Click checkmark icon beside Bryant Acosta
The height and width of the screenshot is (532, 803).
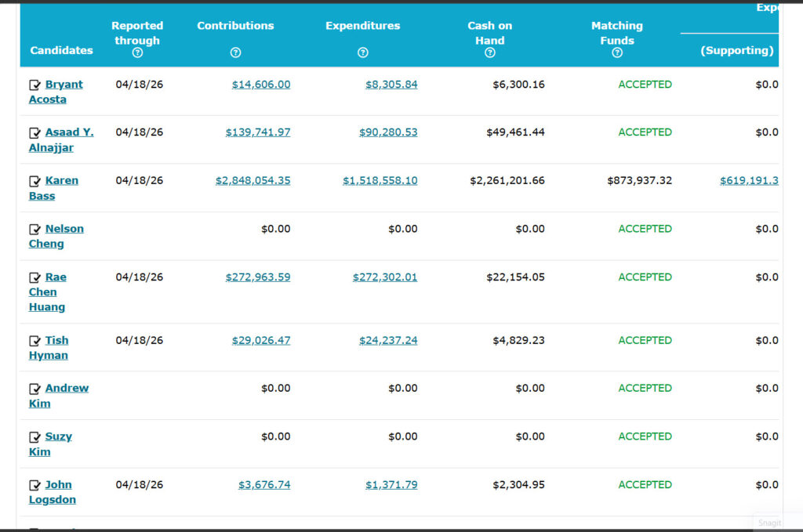click(x=35, y=85)
